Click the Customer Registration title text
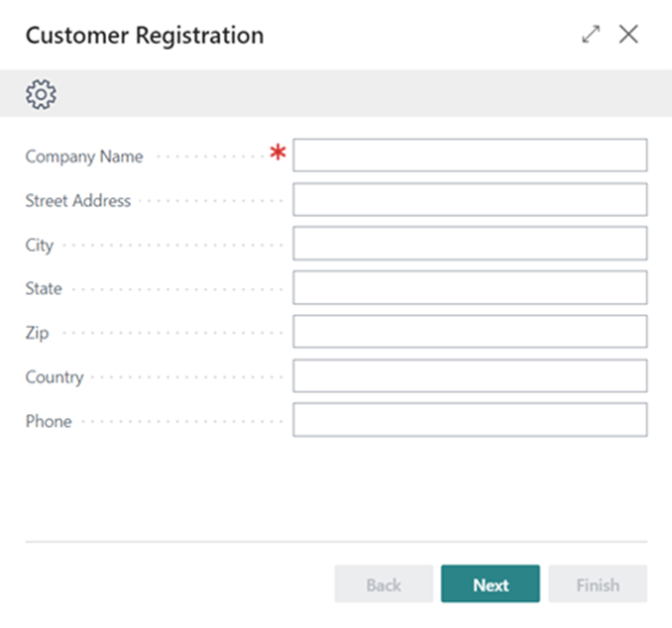Screen dimensions: 672x628 click(x=145, y=36)
